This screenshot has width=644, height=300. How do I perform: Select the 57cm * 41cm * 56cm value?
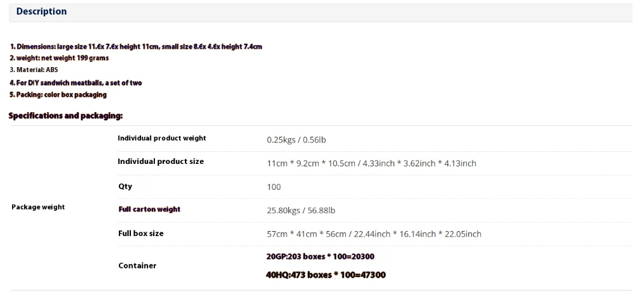pos(374,234)
